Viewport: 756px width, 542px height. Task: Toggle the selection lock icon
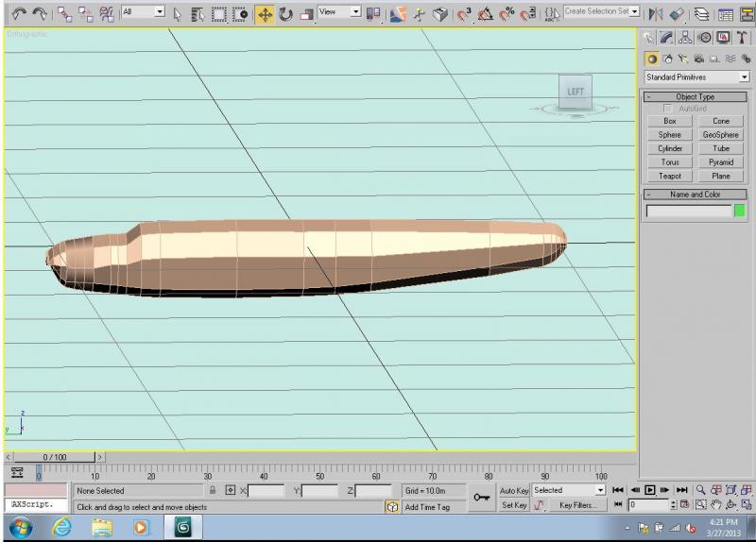click(x=212, y=490)
